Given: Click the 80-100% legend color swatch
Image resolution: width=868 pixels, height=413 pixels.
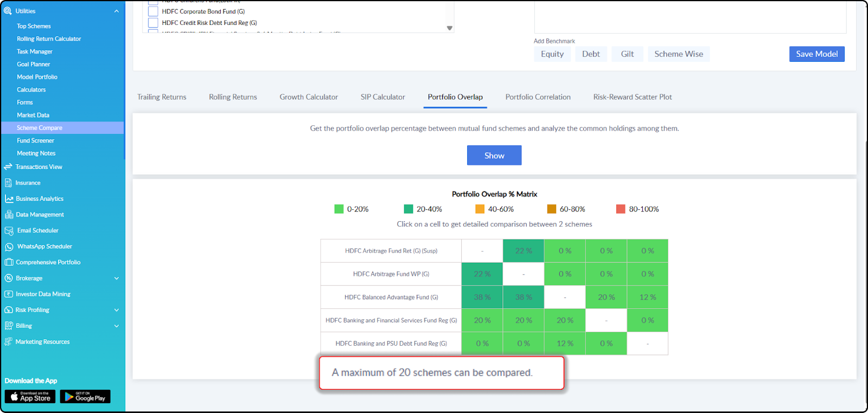Looking at the screenshot, I should (621, 209).
